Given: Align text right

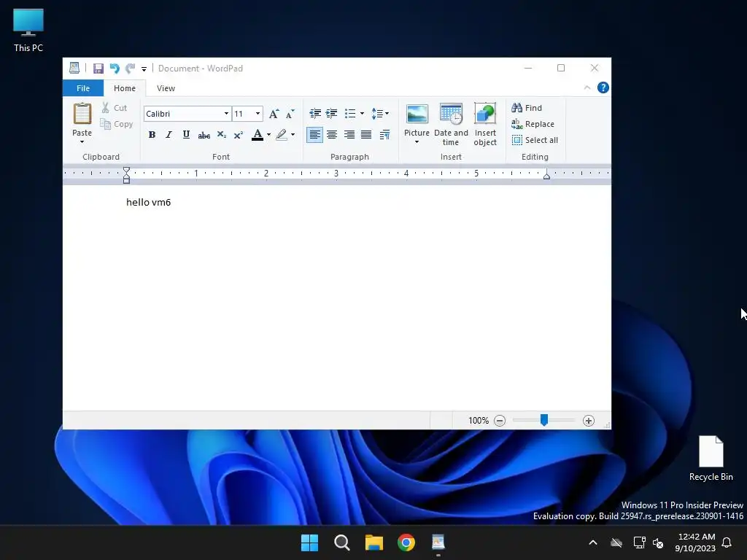Looking at the screenshot, I should pyautogui.click(x=349, y=135).
